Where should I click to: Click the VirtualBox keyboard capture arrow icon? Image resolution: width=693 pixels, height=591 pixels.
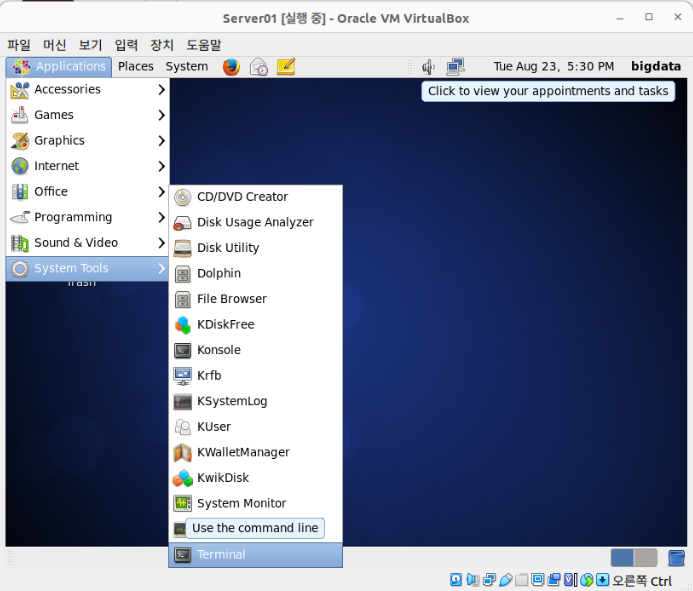click(x=602, y=580)
